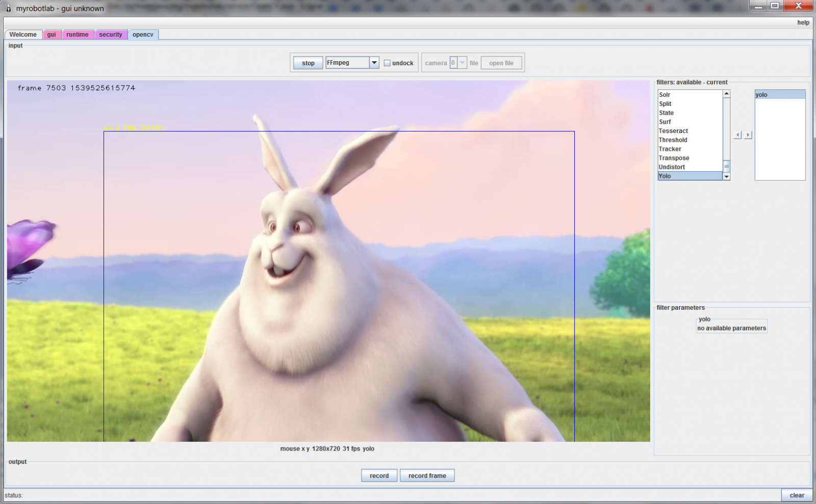Click the record button
Image resolution: width=816 pixels, height=504 pixels.
click(379, 475)
